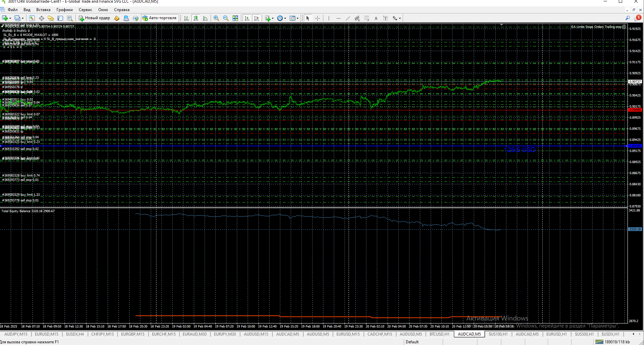Viewport: 644px width, 345px height.
Task: Toggle the Авто-торговля button
Action: 159,18
